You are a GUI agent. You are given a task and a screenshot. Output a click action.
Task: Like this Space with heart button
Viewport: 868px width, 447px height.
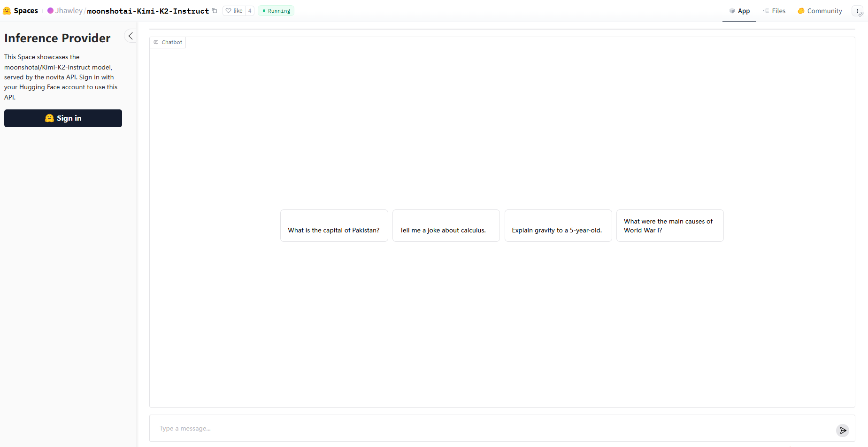pyautogui.click(x=234, y=11)
